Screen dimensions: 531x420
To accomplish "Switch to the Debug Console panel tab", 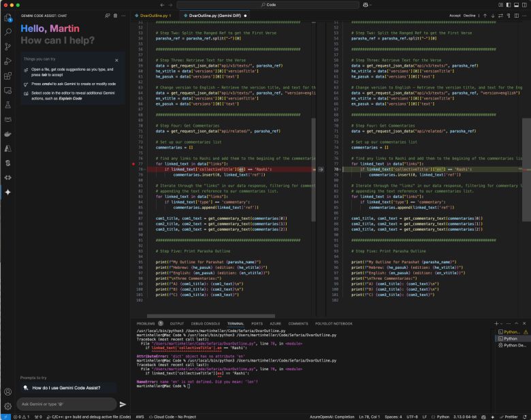I will click(206, 323).
